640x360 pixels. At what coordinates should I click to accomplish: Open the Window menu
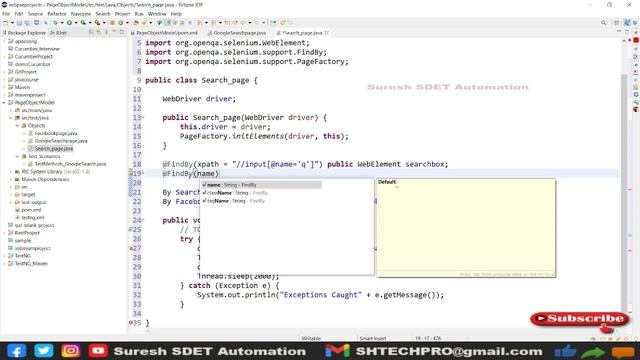click(x=157, y=14)
